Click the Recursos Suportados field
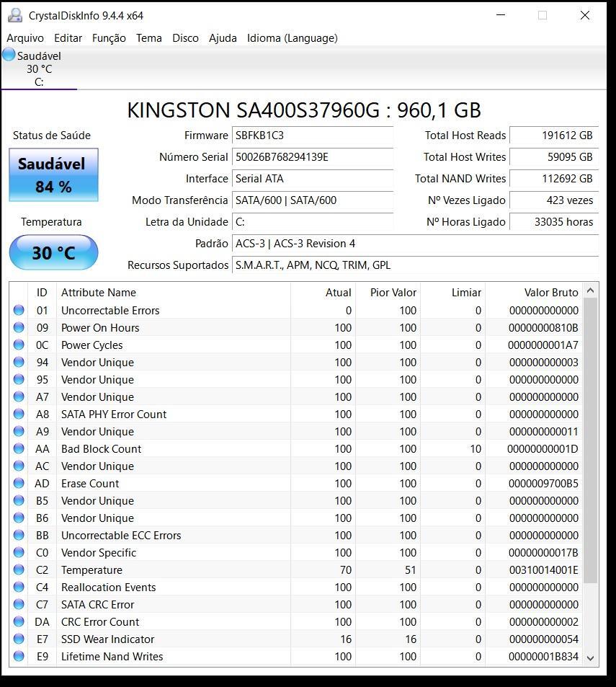 click(415, 265)
